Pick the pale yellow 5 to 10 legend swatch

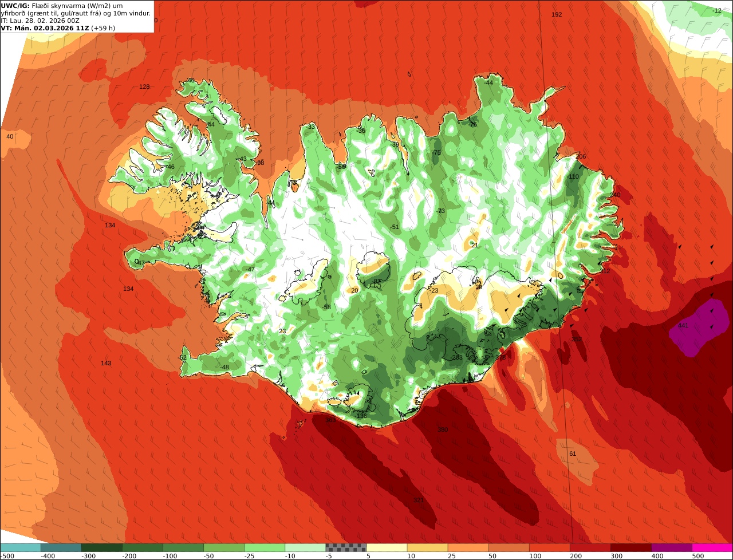pos(387,547)
